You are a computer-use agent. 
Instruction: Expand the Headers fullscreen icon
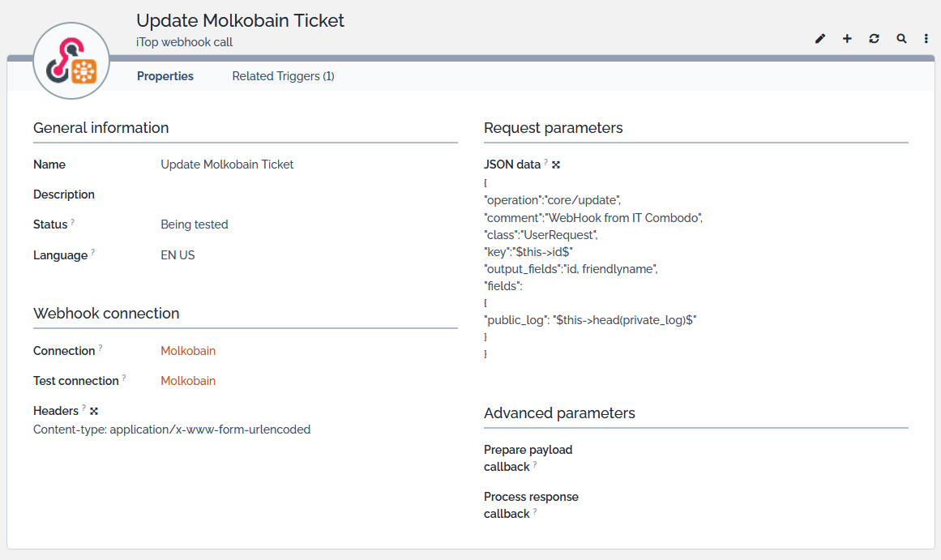[x=94, y=411]
